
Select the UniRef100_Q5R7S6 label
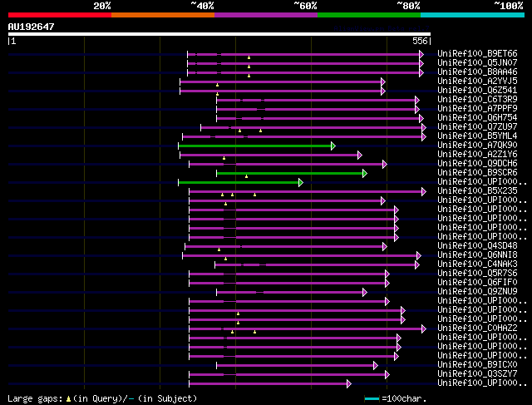(477, 274)
